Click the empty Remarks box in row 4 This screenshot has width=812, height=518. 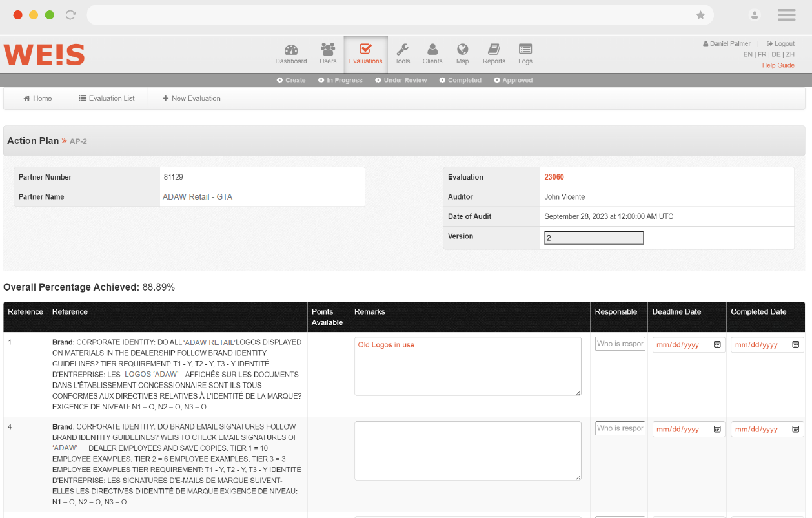click(x=467, y=450)
